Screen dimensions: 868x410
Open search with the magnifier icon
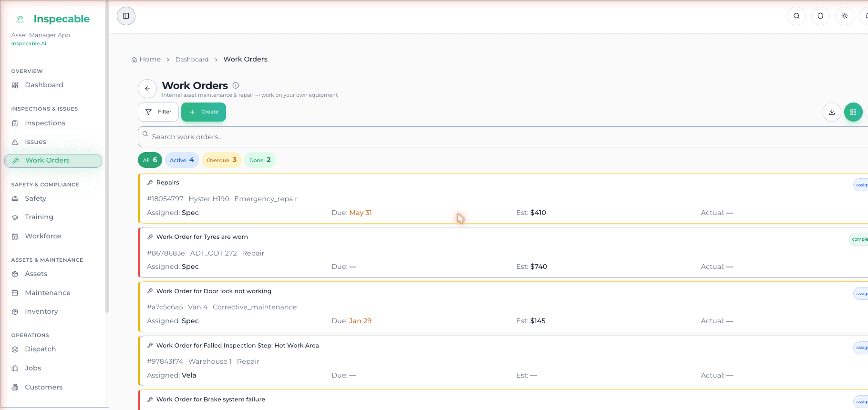[x=796, y=16]
